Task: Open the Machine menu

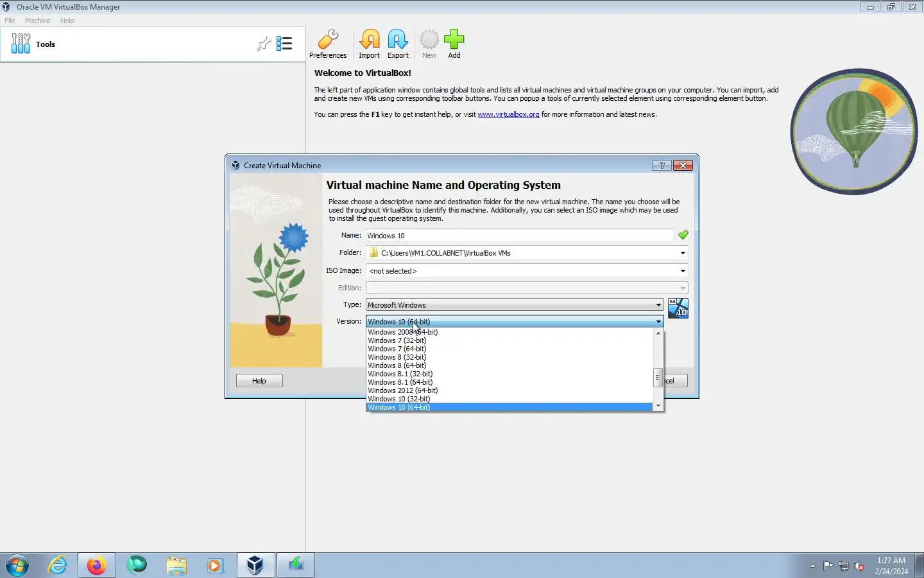Action: tap(37, 21)
